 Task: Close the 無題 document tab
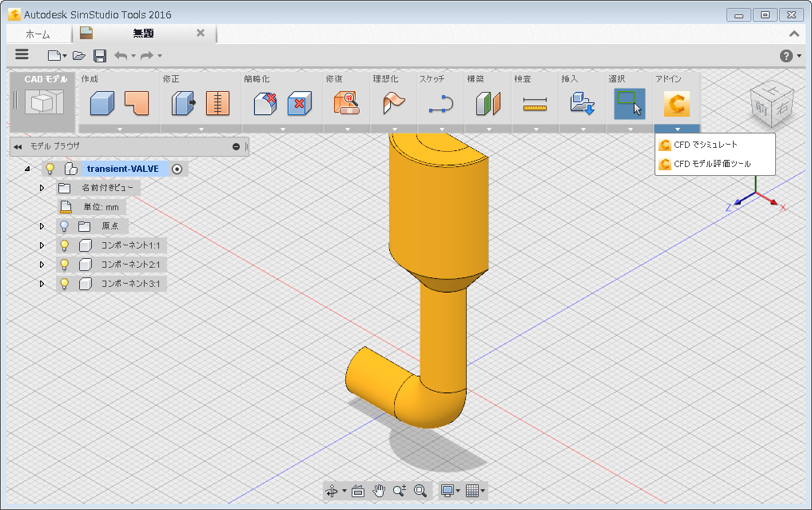coord(201,33)
